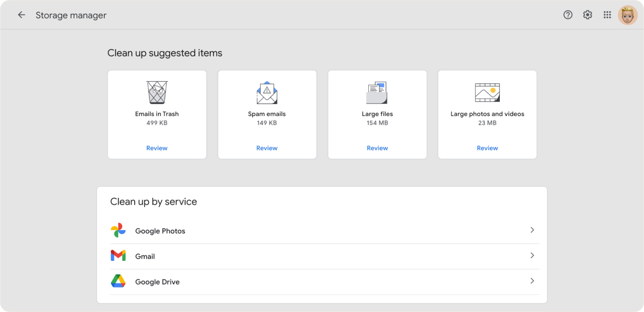Click the Large photos and videos icon

coord(487,92)
